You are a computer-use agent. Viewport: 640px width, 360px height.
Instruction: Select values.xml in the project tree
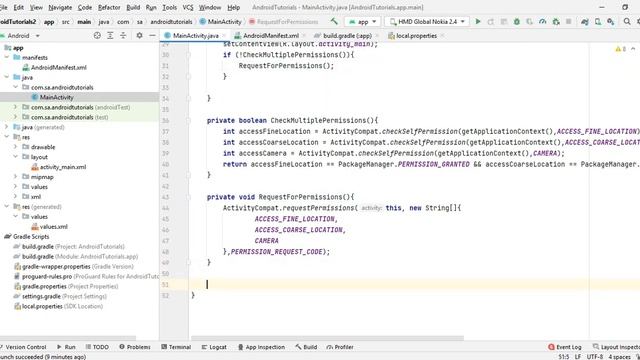53,227
